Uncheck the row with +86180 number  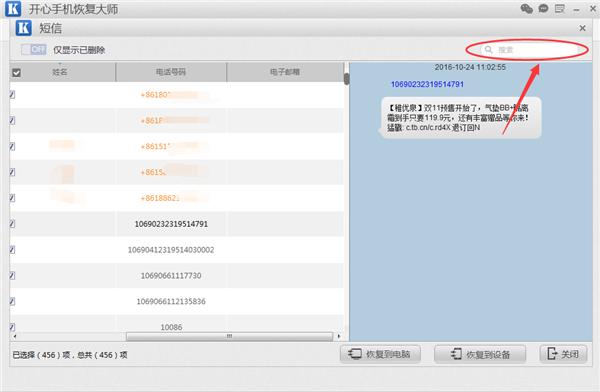coord(12,95)
